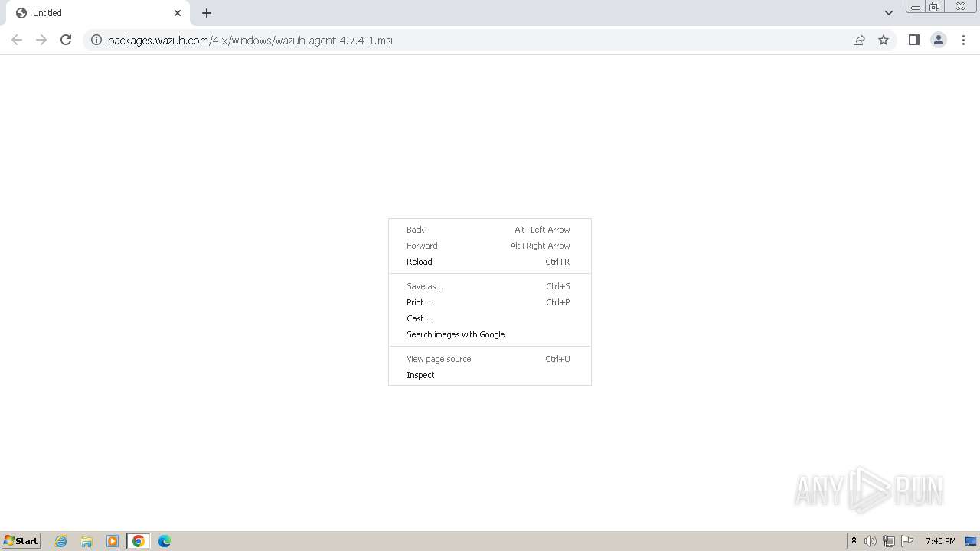
Task: Click the address bar URL
Action: click(x=250, y=41)
